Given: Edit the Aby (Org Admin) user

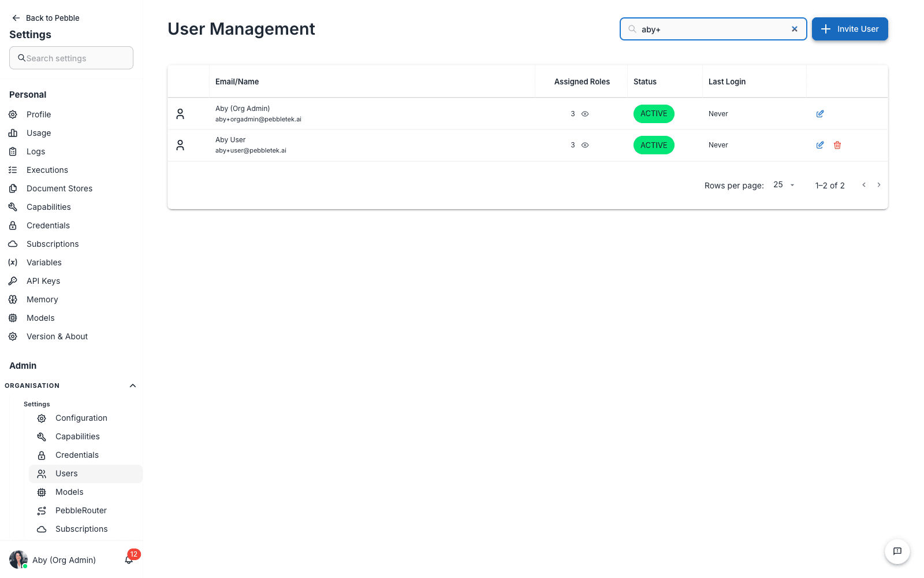Looking at the screenshot, I should 820,114.
